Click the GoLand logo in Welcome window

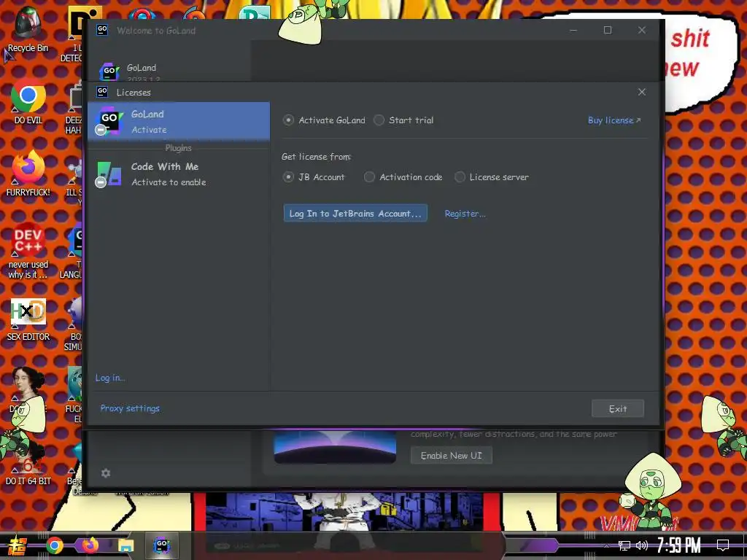[109, 71]
